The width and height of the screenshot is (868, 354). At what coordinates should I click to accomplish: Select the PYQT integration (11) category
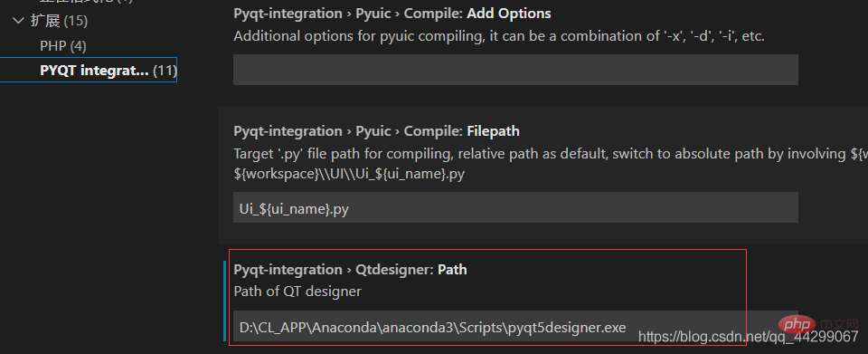[x=108, y=71]
